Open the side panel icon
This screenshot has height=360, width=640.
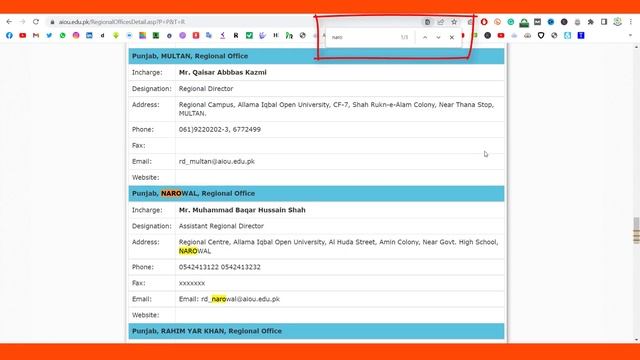coord(604,22)
